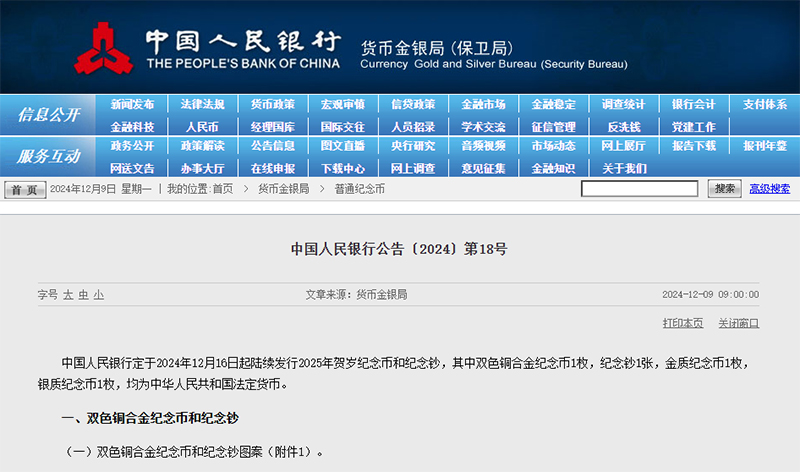The width and height of the screenshot is (800, 472).
Task: Select 音频视频 menu item
Action: point(483,145)
